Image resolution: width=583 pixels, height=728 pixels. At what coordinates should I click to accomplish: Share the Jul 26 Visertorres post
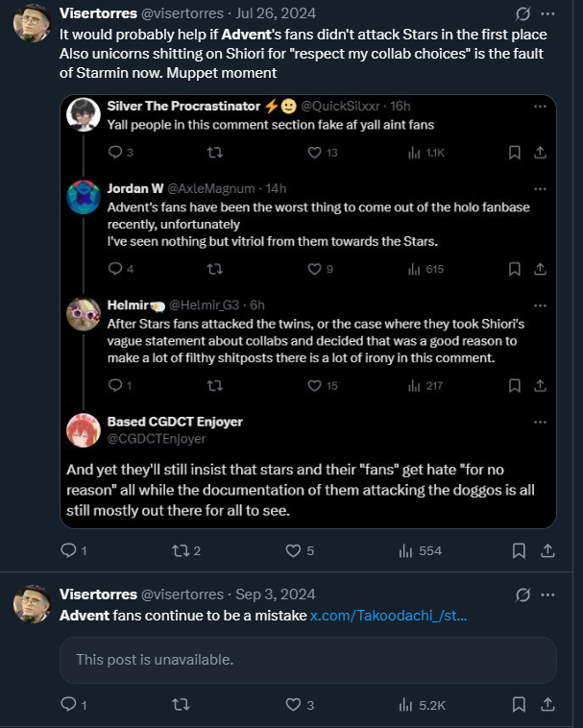click(547, 550)
